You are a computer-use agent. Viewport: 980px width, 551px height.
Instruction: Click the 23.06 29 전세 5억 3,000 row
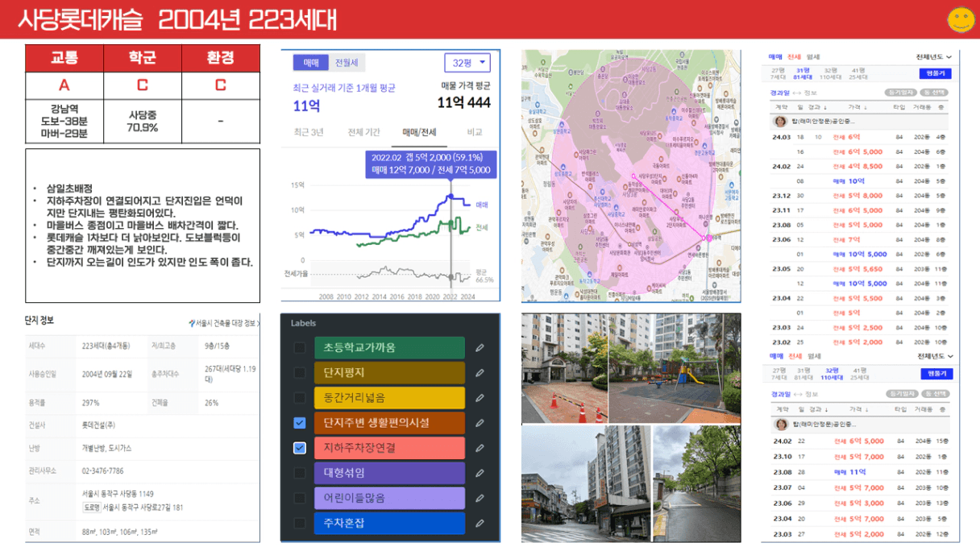[862, 503]
